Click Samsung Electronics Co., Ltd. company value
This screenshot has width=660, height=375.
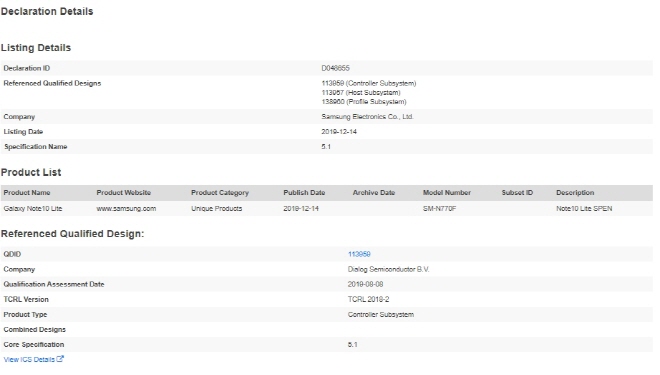pyautogui.click(x=367, y=117)
